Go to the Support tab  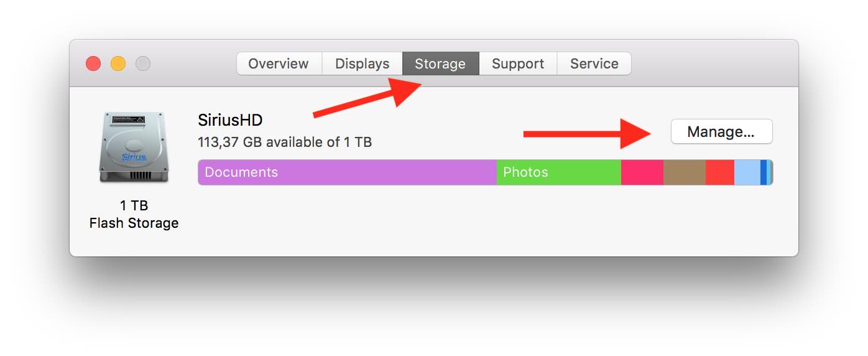[517, 63]
